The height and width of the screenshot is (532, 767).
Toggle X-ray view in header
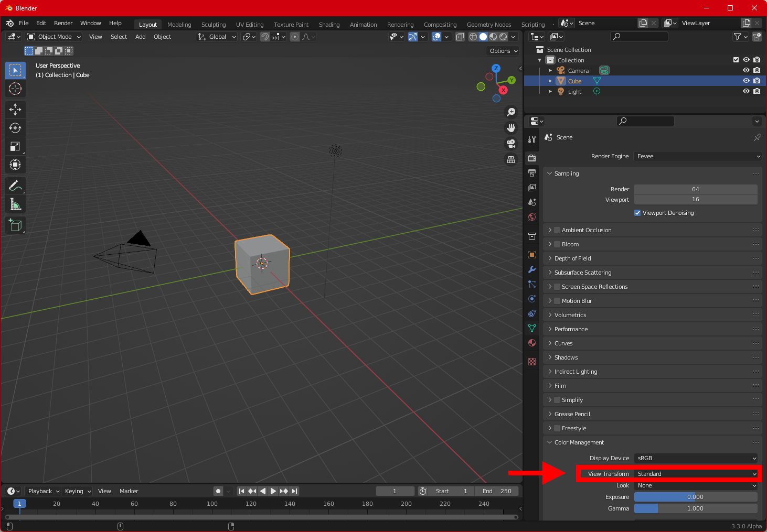(x=460, y=37)
